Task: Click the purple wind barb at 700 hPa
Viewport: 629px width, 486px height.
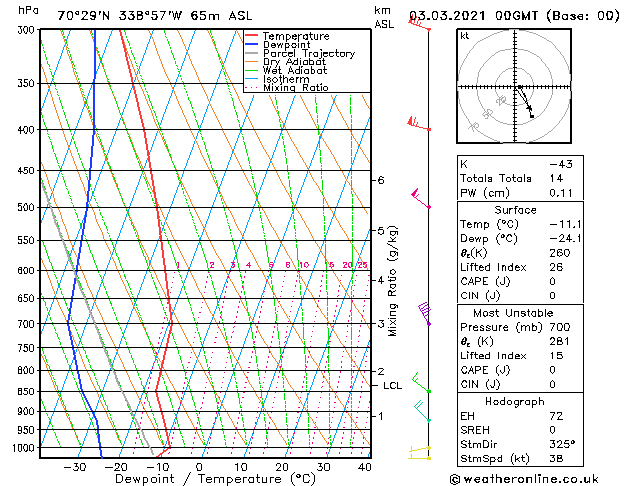Action: tap(424, 314)
